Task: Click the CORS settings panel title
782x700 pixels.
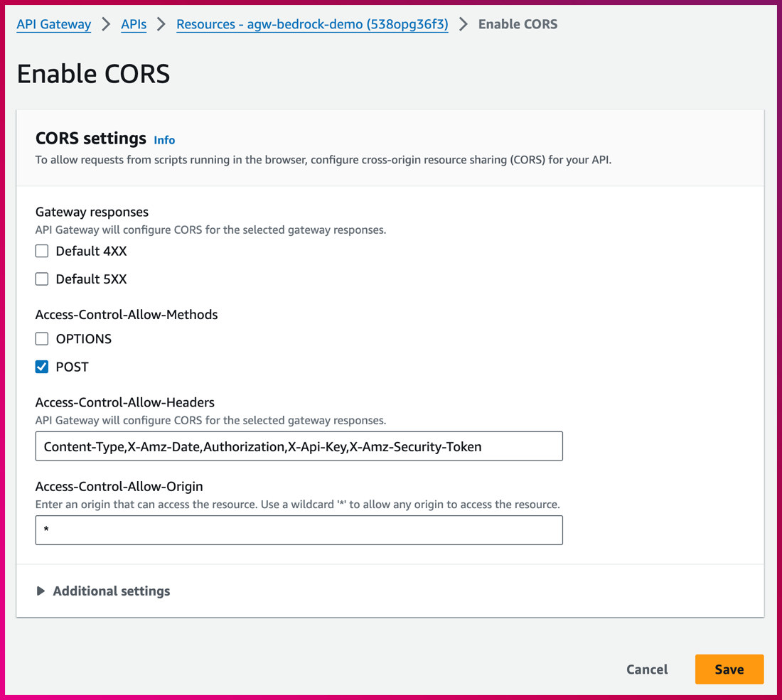Action: click(90, 139)
